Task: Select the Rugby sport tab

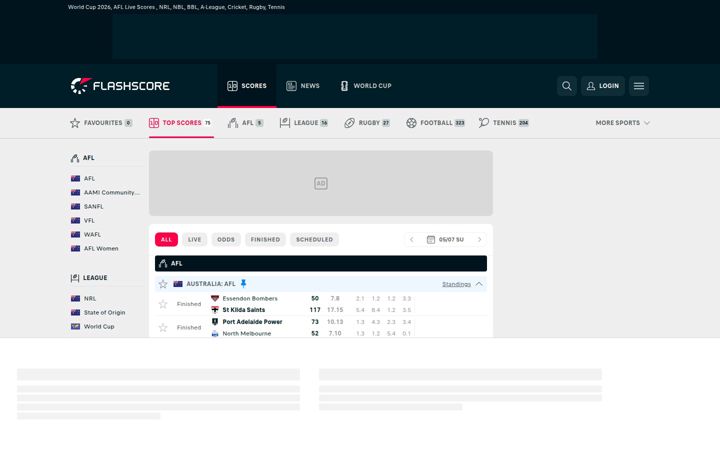Action: 367,123
